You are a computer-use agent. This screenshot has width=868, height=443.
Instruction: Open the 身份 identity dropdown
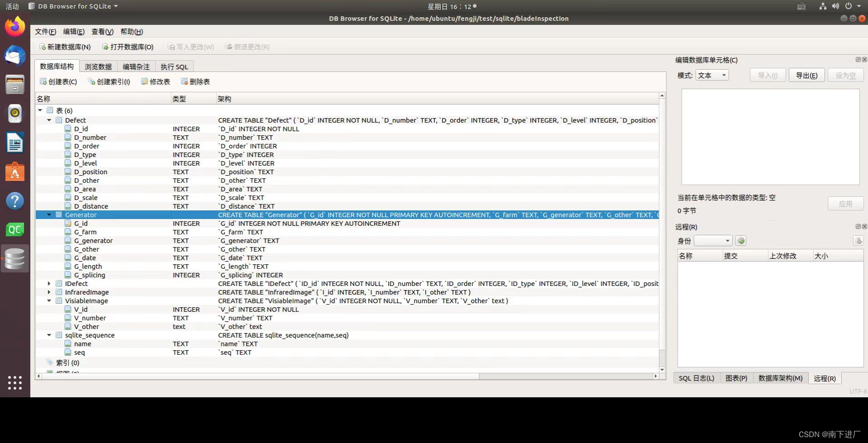713,241
